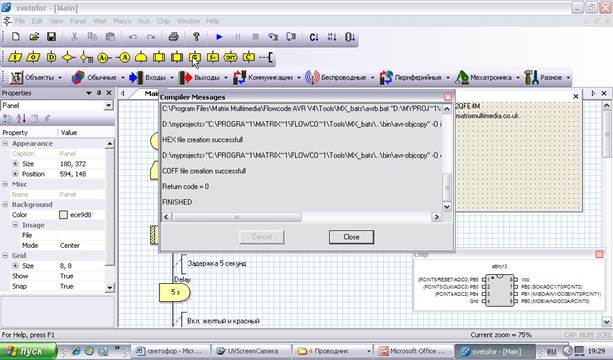Select the Input flowchart icon

coord(15,57)
